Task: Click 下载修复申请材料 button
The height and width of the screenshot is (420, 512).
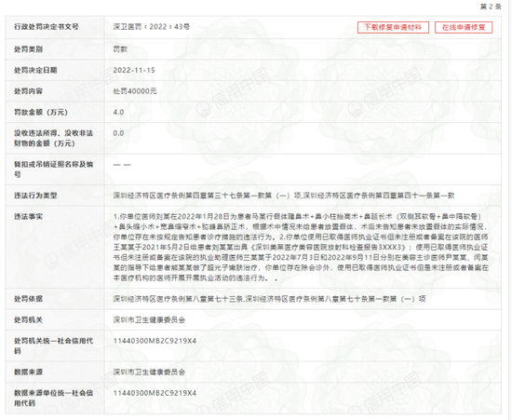Action: tap(393, 27)
